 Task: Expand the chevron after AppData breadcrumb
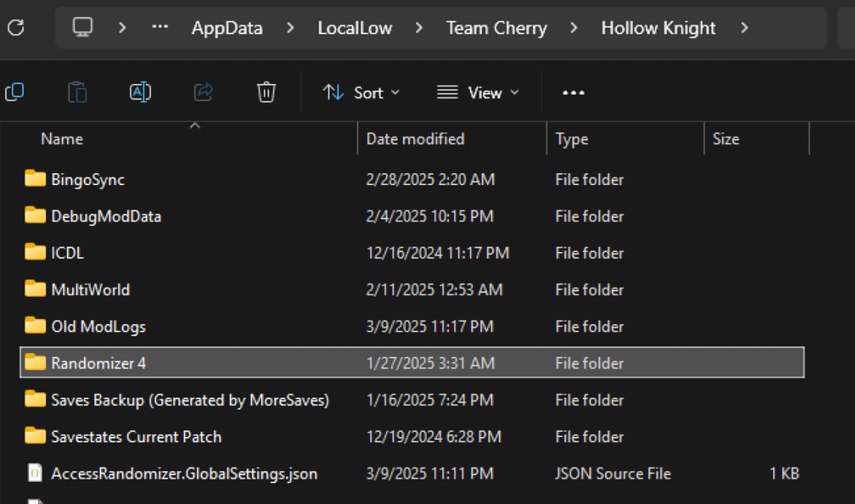(290, 27)
